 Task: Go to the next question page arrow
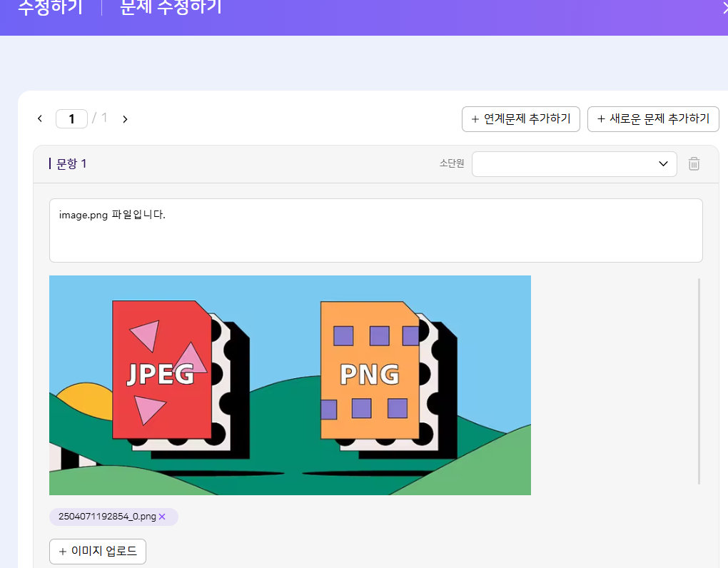coord(125,119)
